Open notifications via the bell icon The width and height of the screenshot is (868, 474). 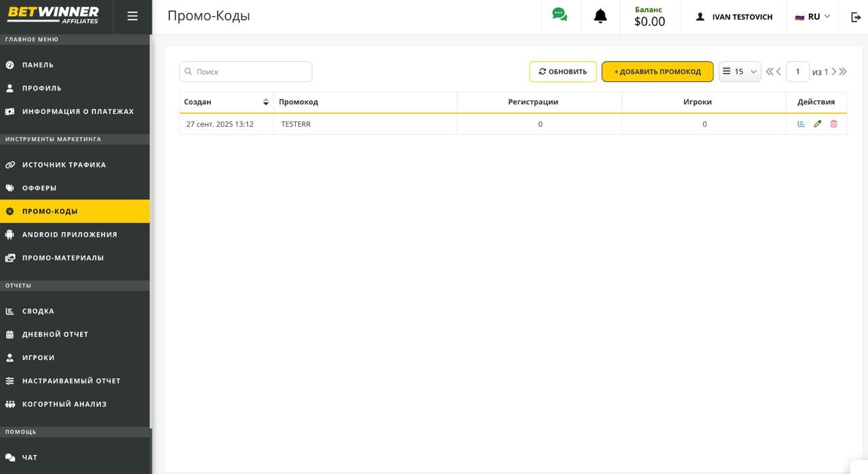pyautogui.click(x=599, y=15)
